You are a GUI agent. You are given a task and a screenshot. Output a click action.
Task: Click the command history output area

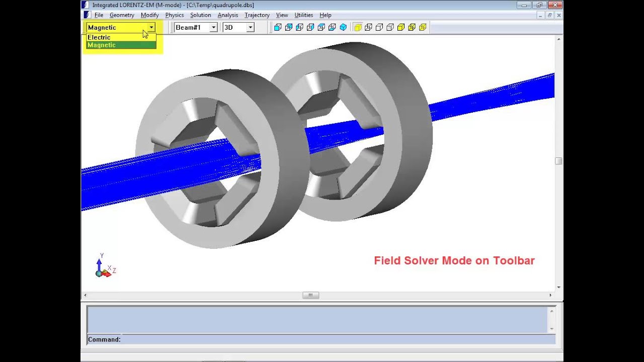click(x=317, y=319)
